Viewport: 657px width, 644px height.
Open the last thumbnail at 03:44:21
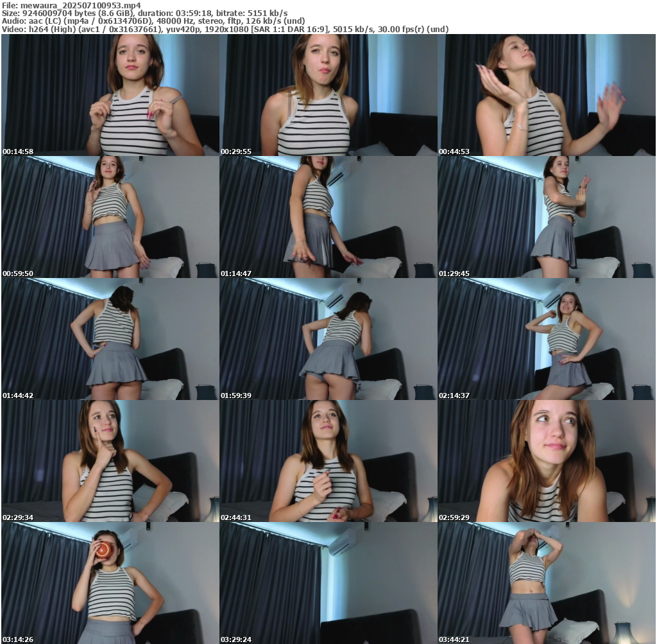(546, 583)
